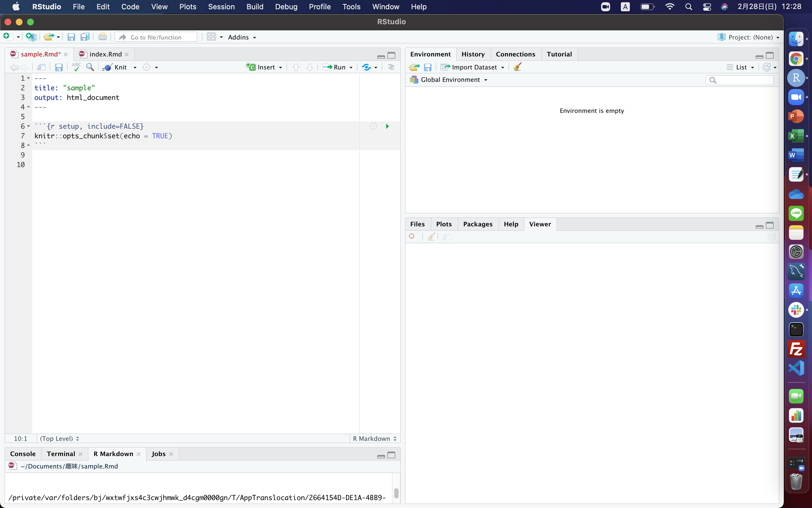Switch to the Plots tab
This screenshot has height=508, width=812.
pos(443,224)
